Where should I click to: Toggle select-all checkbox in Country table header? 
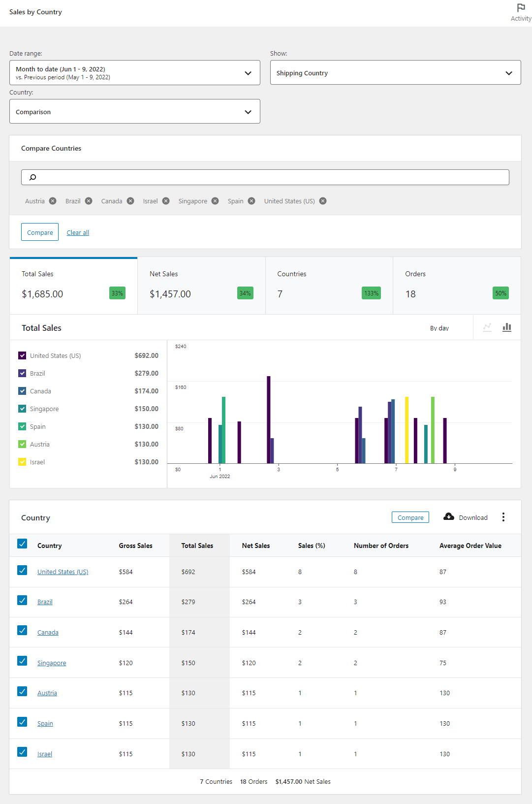coord(22,544)
